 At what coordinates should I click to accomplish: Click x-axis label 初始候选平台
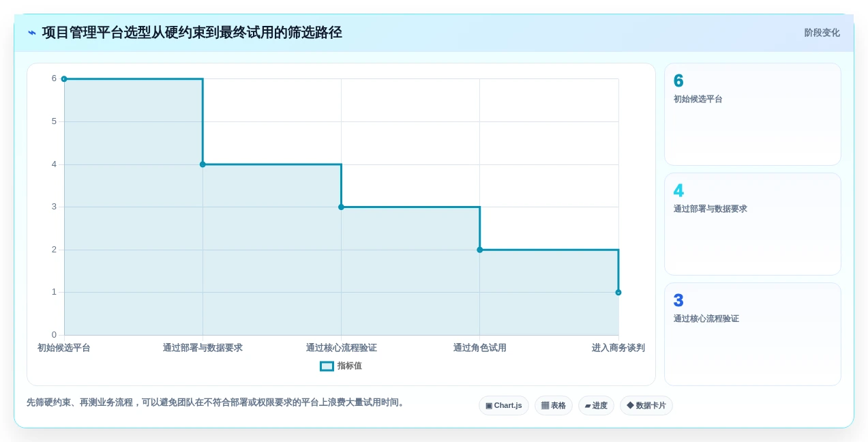(x=64, y=348)
